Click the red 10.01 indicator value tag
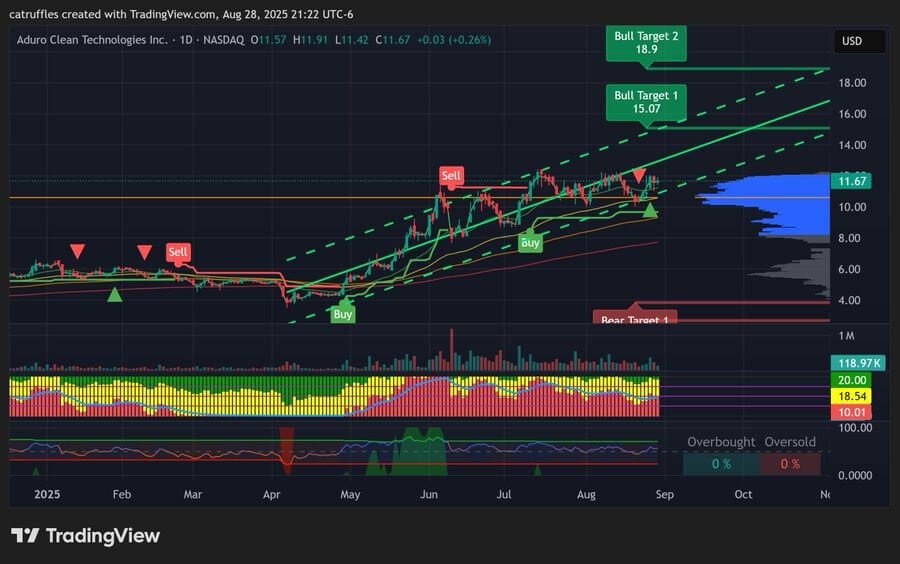This screenshot has height=564, width=900. (x=851, y=412)
